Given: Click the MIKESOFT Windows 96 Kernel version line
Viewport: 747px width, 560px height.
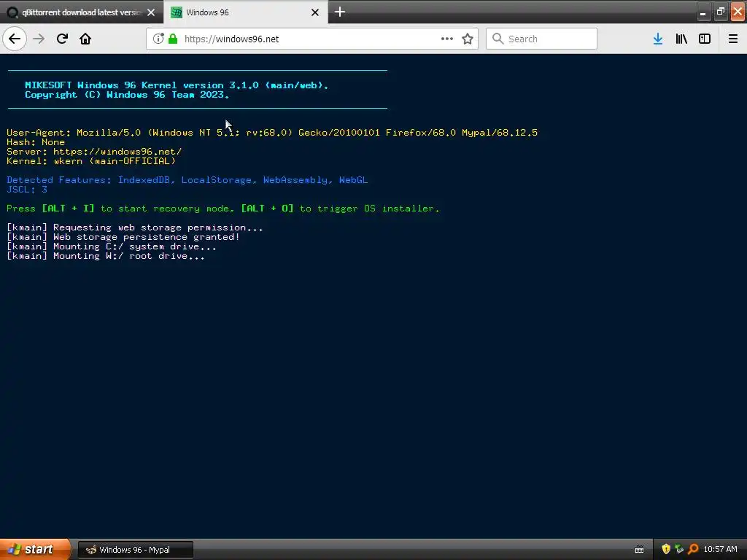Looking at the screenshot, I should (177, 85).
